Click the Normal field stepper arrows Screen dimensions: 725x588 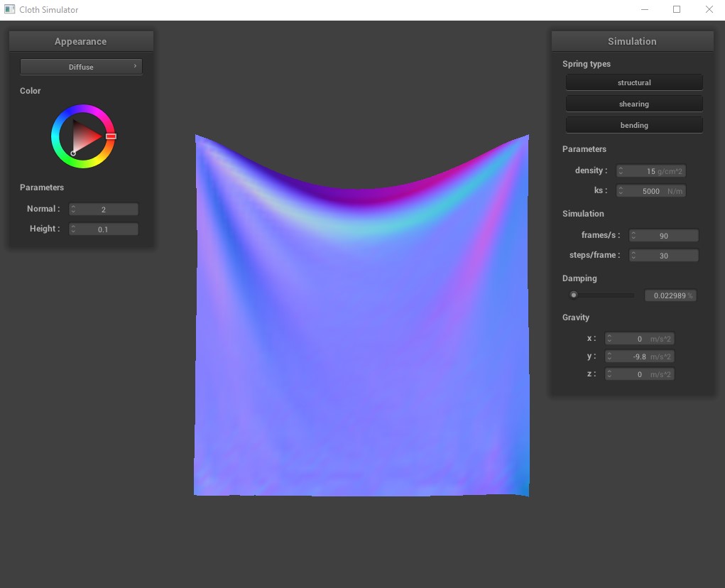click(73, 209)
